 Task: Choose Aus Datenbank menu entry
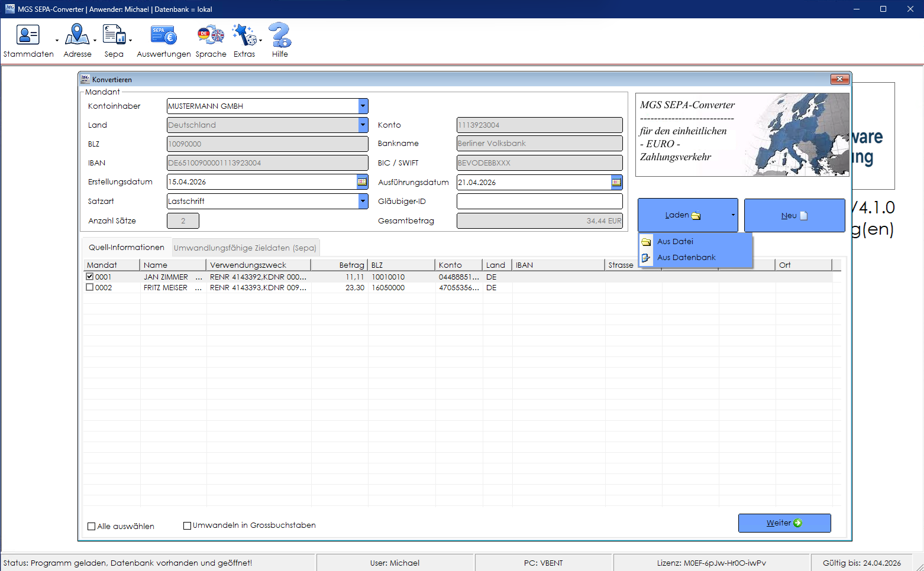pos(686,258)
